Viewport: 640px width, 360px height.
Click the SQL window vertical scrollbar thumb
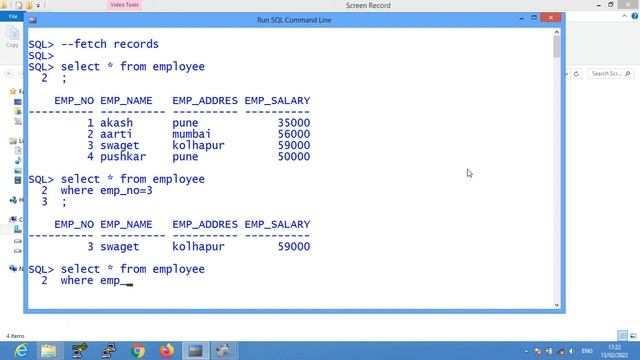[557, 47]
